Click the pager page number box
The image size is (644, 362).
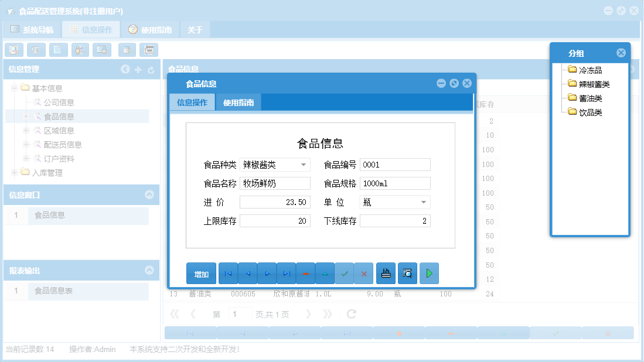240,314
